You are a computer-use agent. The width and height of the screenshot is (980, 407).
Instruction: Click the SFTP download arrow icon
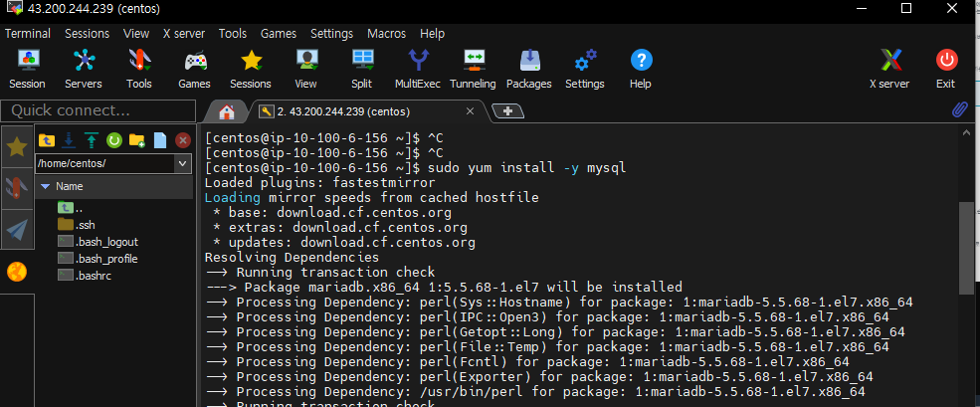point(70,140)
